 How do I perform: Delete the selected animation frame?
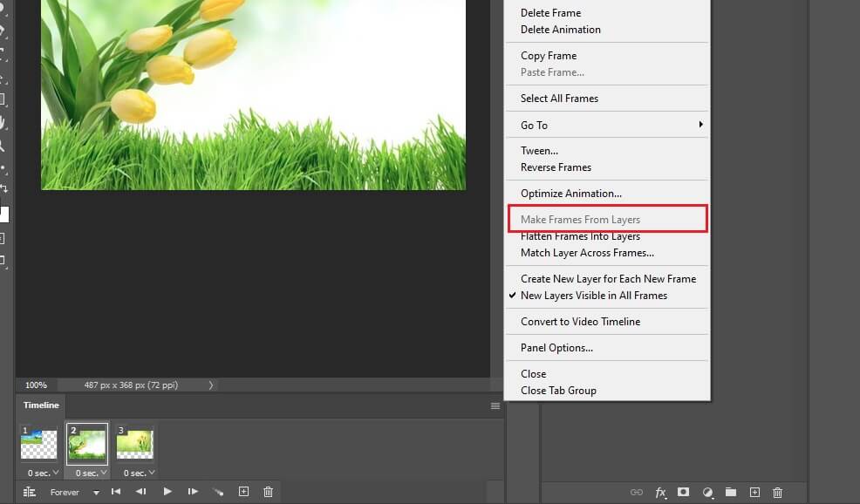coord(269,492)
